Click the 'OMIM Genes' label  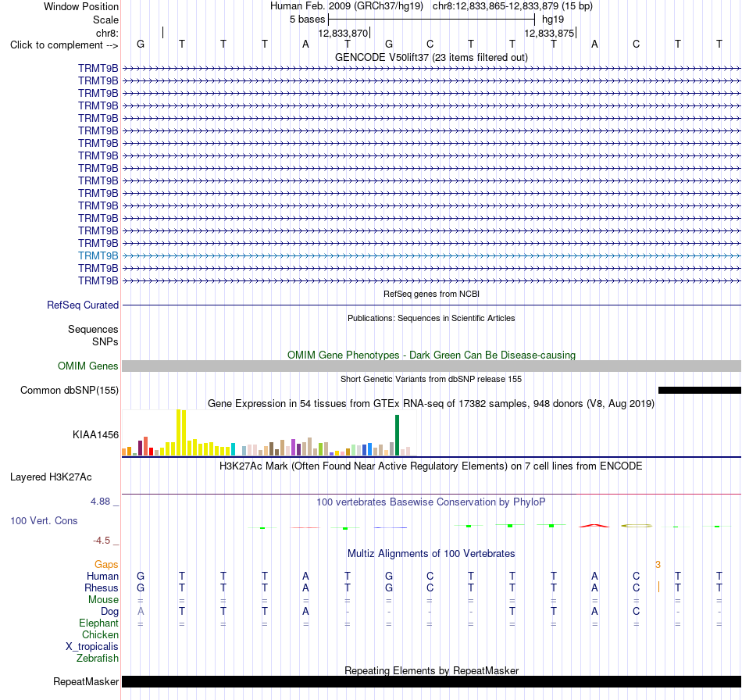(x=88, y=366)
